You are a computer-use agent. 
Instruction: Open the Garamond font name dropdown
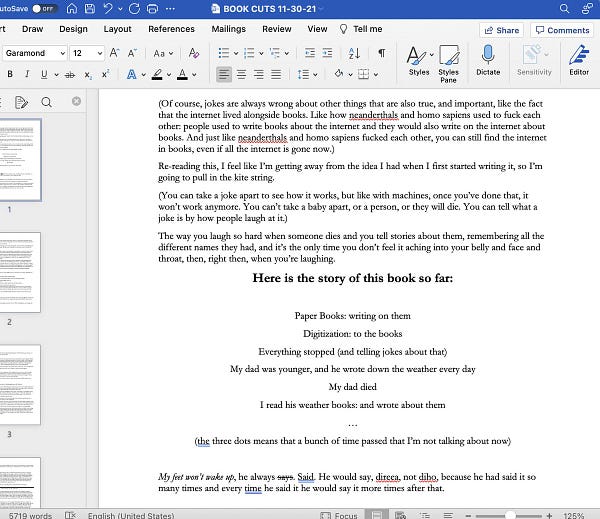click(62, 53)
